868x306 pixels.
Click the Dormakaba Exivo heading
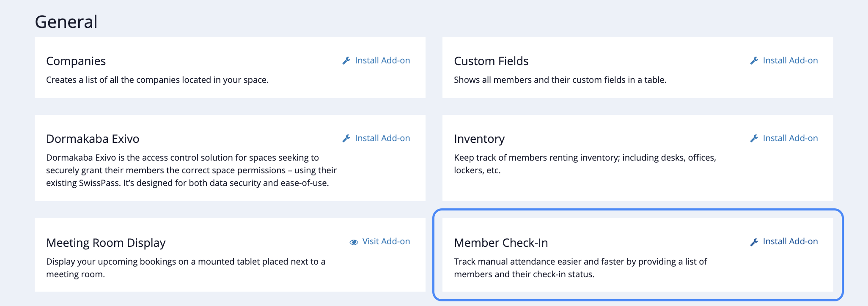(x=93, y=139)
